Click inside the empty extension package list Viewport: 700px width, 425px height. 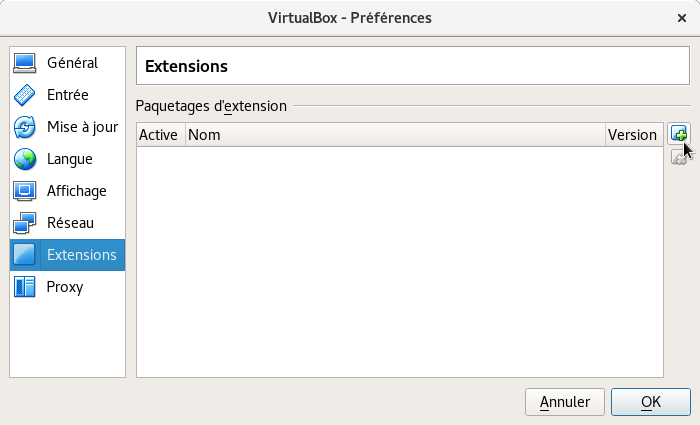399,260
